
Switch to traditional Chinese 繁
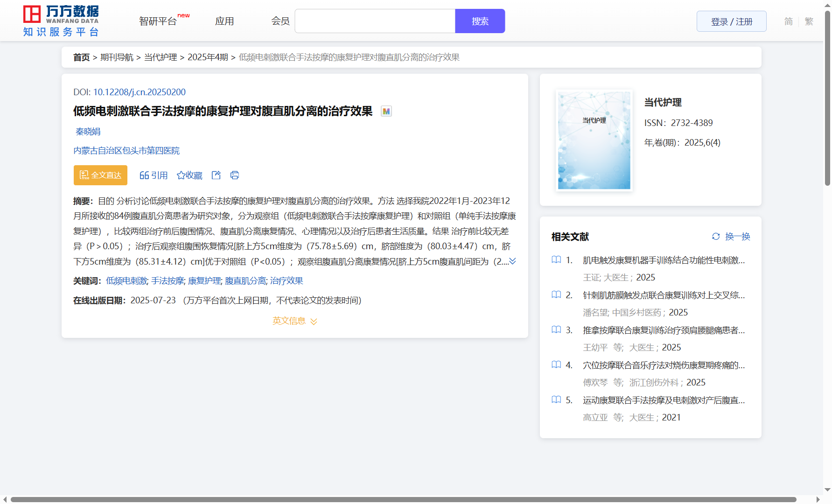point(809,21)
